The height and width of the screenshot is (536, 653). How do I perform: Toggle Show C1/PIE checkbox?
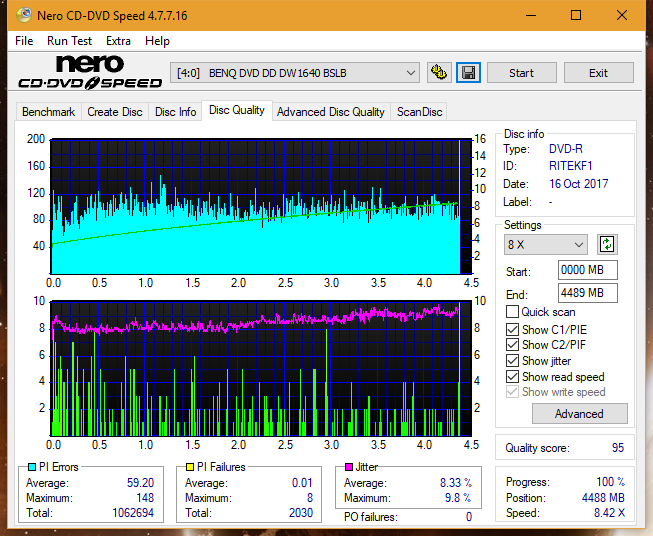pyautogui.click(x=512, y=329)
